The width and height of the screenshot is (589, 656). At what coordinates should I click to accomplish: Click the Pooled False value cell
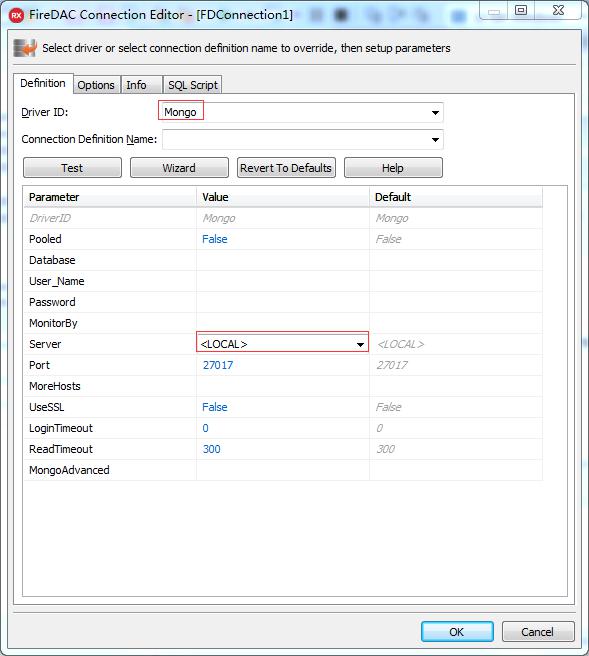tap(283, 239)
